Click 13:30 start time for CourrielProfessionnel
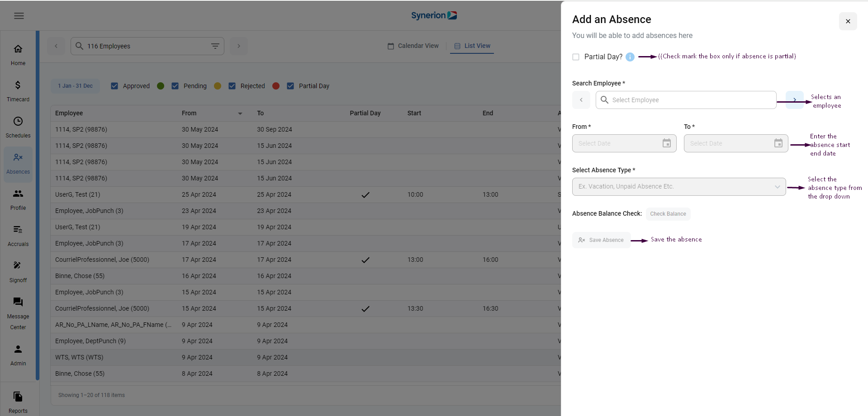 (x=415, y=308)
